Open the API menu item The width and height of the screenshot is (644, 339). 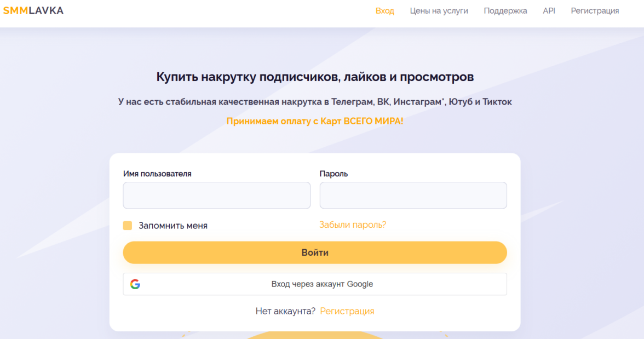click(x=549, y=11)
